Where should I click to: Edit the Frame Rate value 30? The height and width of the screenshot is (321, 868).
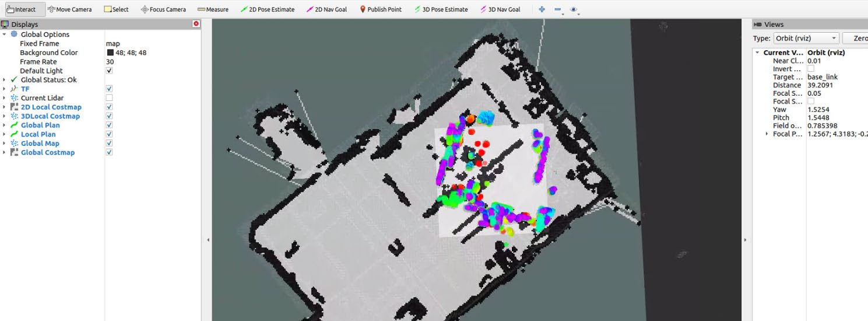pyautogui.click(x=110, y=62)
